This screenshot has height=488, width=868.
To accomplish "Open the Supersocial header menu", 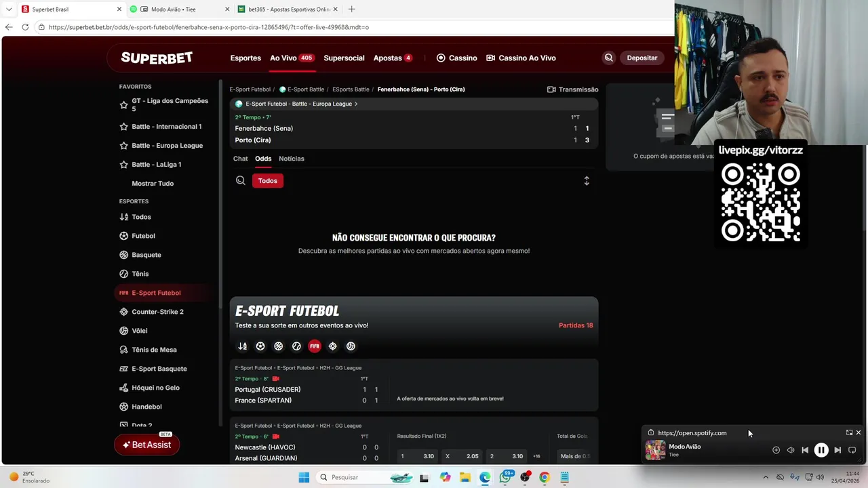I will (x=344, y=58).
